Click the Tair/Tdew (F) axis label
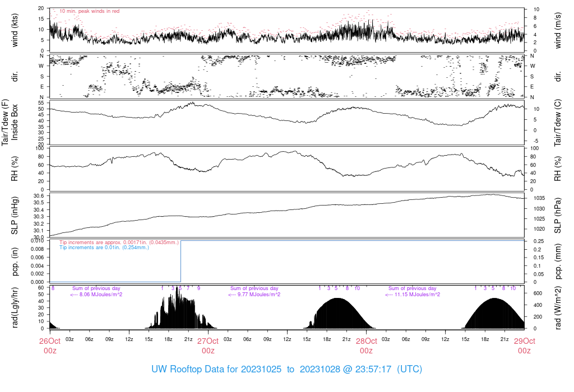Image resolution: width=574 pixels, height=392 pixels. pos(6,122)
